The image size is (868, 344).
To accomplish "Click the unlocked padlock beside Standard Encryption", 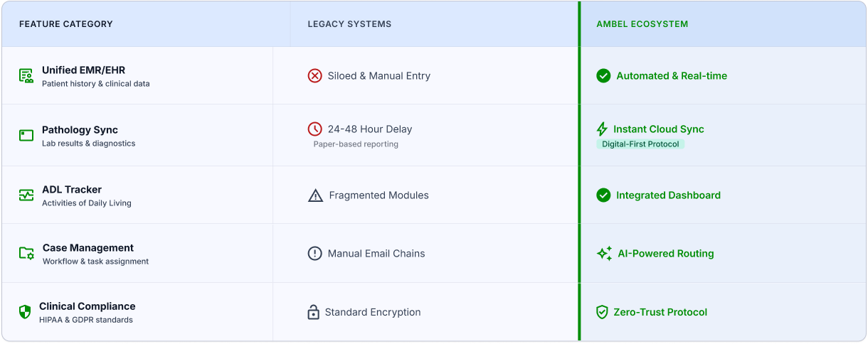I will [313, 312].
